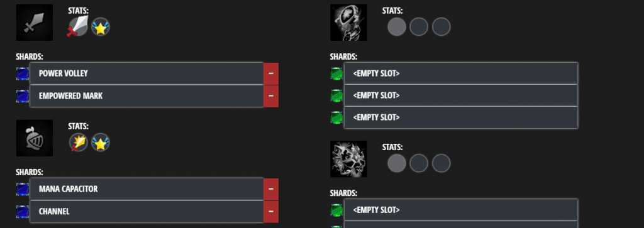Select the star stat icon on helmet item

coord(100,143)
